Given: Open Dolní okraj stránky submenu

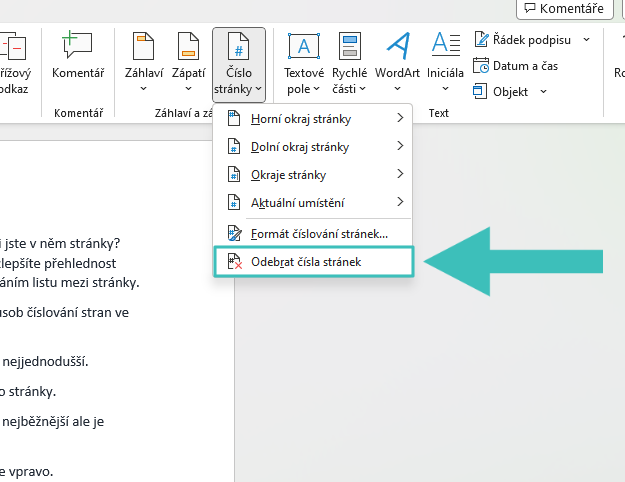Looking at the screenshot, I should pos(313,147).
